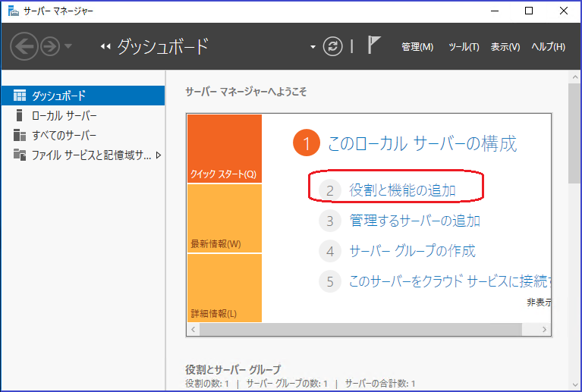Open the ツール(T) menu
Viewport: 582px width, 392px height.
click(464, 47)
